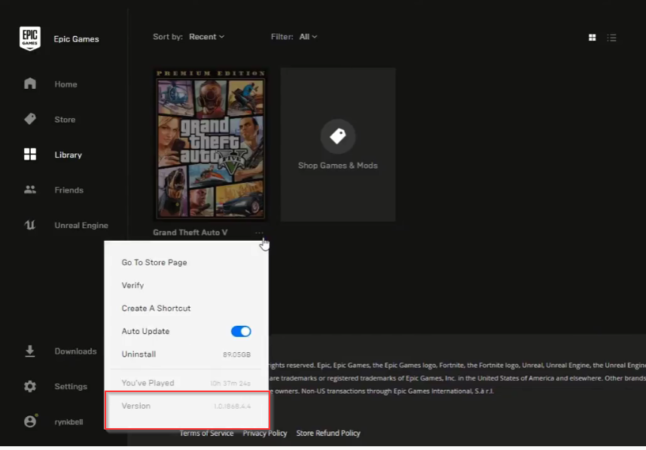Open the Friends icon in sidebar
The image size is (646, 450).
pos(30,190)
